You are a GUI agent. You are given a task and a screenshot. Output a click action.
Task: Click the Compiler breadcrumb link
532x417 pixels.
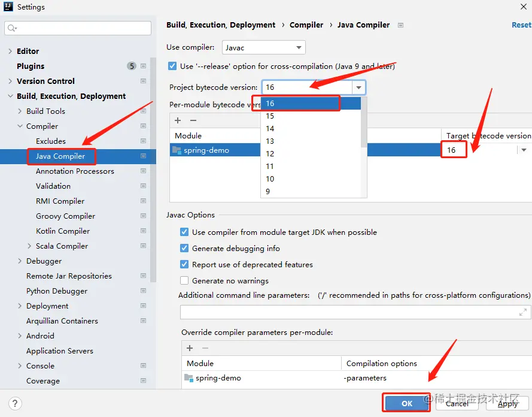pos(306,25)
